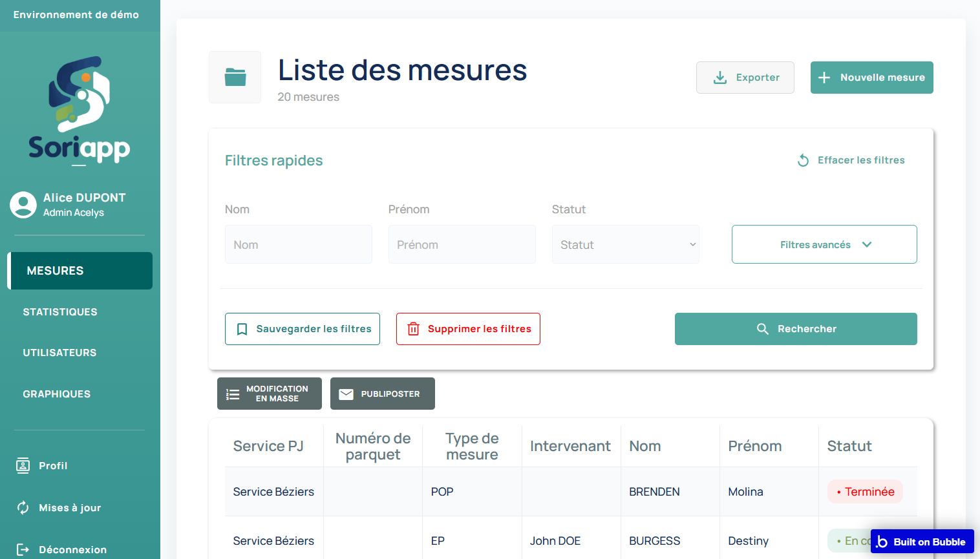Viewport: 980px width, 559px height.
Task: Click Sauvegarder les filtres button
Action: [x=303, y=329]
